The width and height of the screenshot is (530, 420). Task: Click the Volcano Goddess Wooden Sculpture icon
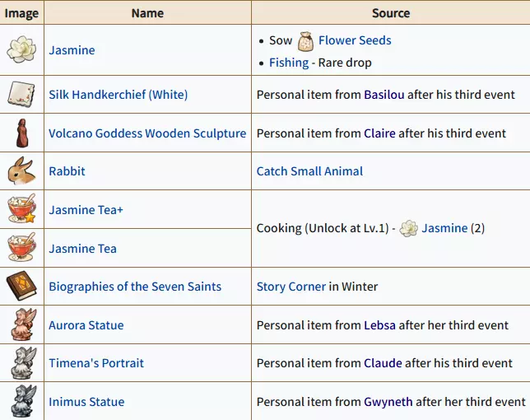click(x=21, y=133)
